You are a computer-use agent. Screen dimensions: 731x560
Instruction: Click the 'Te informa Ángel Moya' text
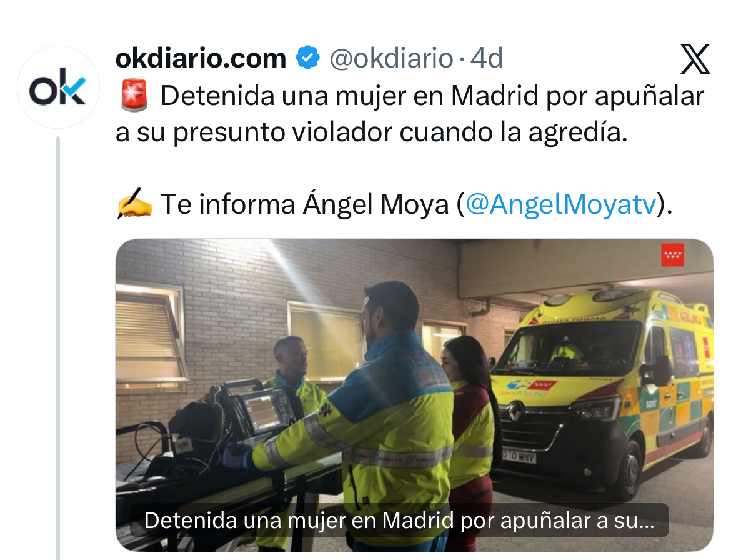304,204
